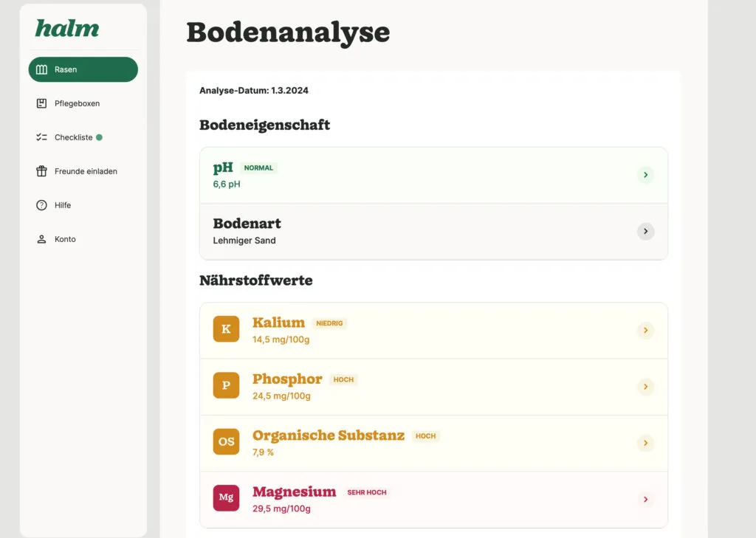Click the Rasen map icon in sidebar
Viewport: 756px width, 538px height.
tap(42, 69)
